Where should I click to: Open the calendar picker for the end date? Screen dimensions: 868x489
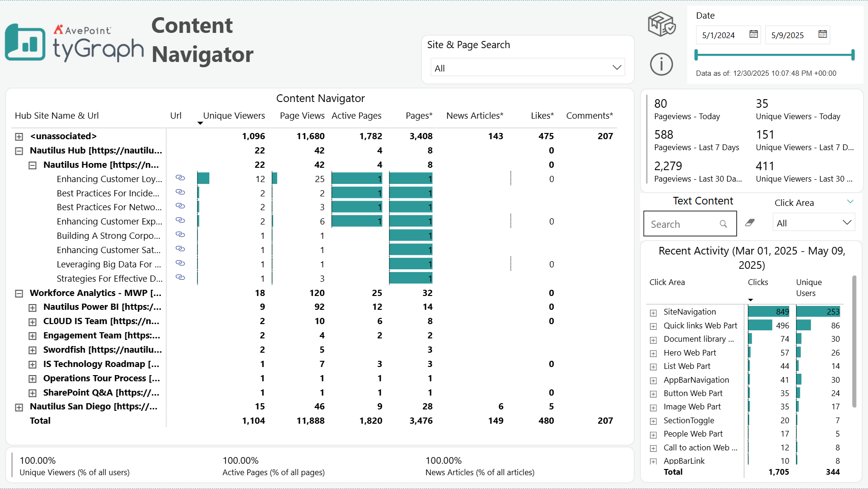822,34
